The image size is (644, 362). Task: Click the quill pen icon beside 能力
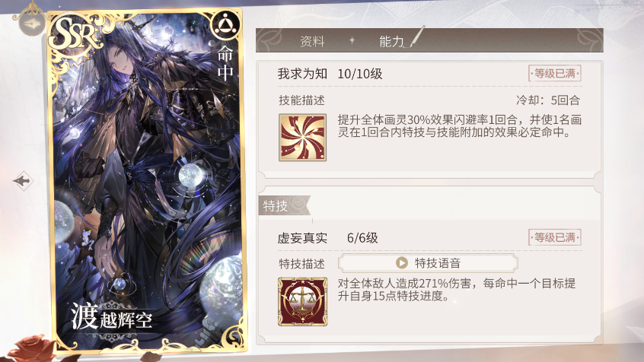click(x=416, y=37)
